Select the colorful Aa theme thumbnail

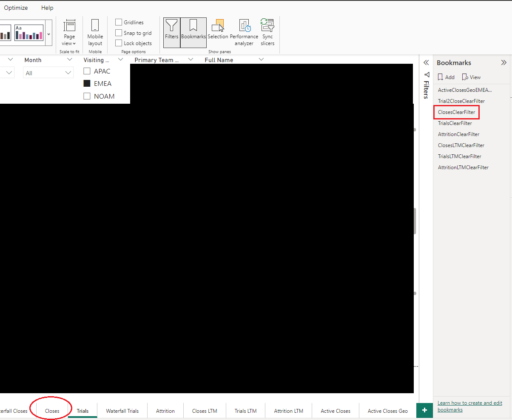(x=29, y=32)
